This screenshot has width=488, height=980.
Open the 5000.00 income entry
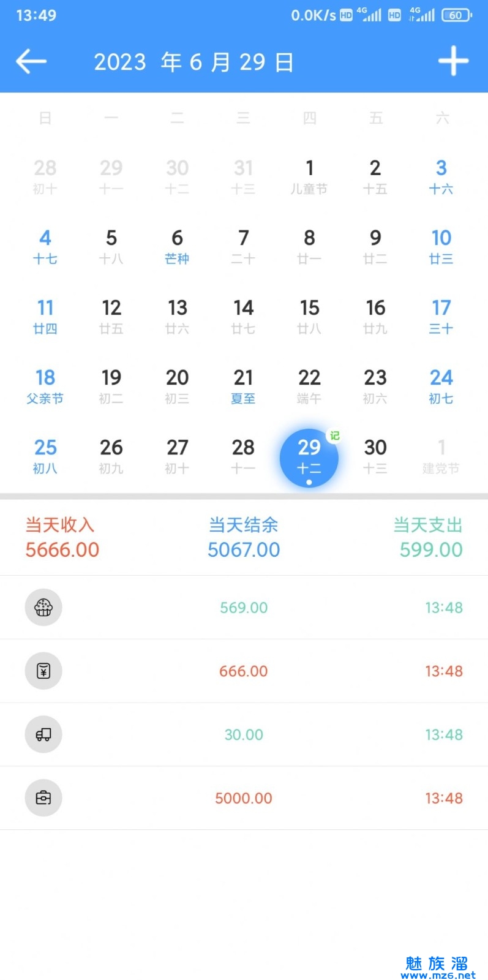click(x=244, y=798)
